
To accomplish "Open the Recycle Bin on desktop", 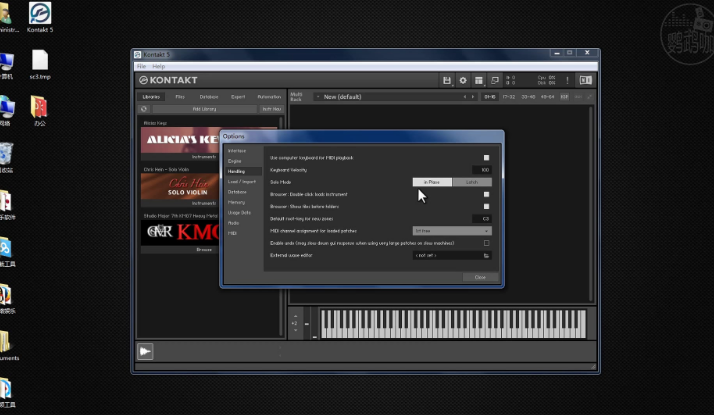I will 6,158.
